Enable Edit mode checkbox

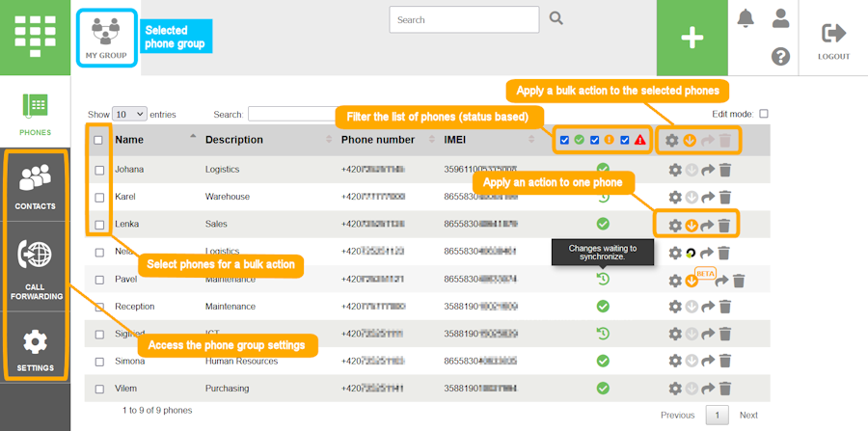coord(764,114)
